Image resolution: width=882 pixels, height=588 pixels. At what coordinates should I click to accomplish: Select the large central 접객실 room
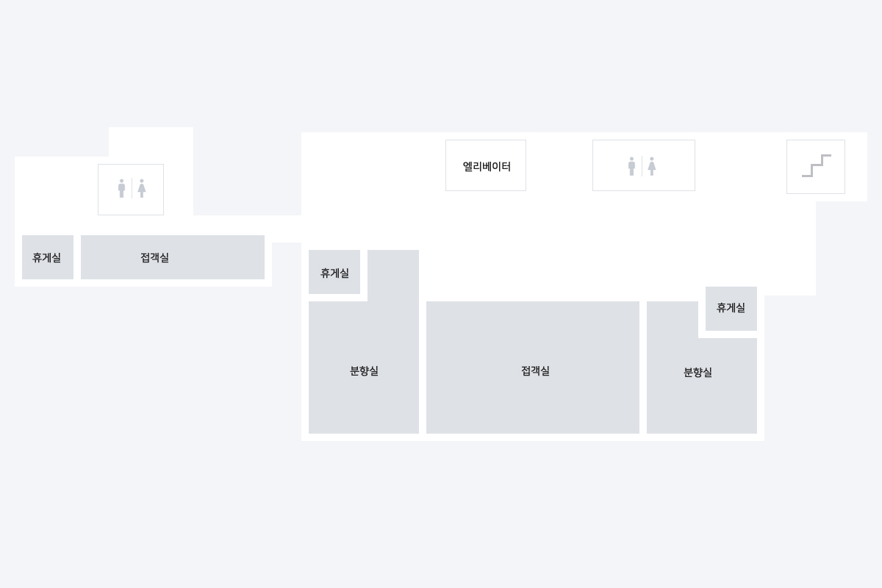pyautogui.click(x=533, y=367)
